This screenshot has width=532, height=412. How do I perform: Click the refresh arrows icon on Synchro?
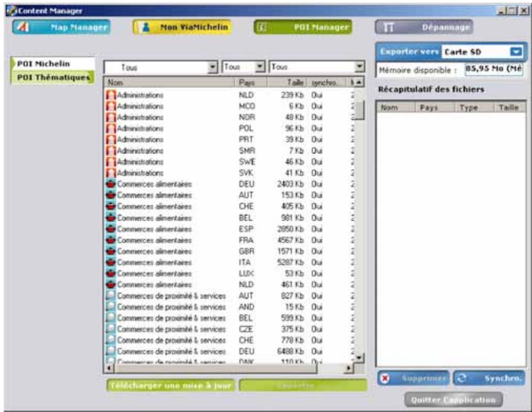(x=462, y=378)
